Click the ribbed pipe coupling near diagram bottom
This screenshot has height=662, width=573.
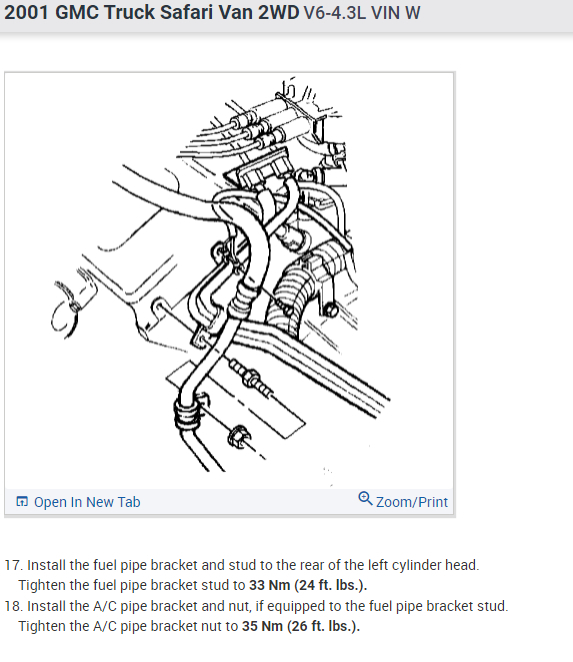[187, 415]
